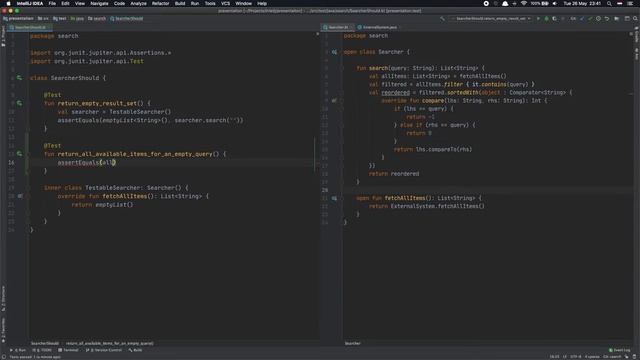640x360 pixels.
Task: Open the Structure tool window on left stripe
Action: (x=3, y=298)
